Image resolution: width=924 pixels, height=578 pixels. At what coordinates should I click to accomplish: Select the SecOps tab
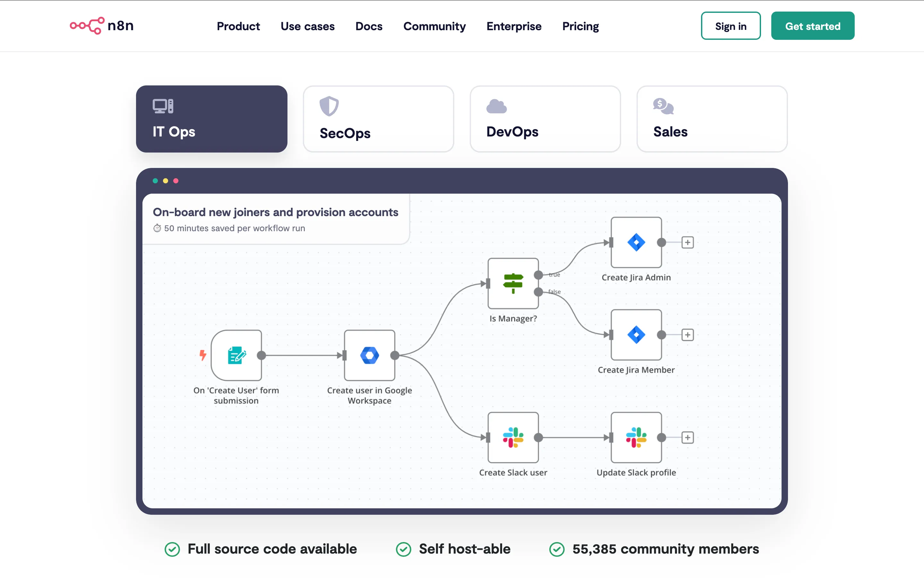tap(378, 119)
